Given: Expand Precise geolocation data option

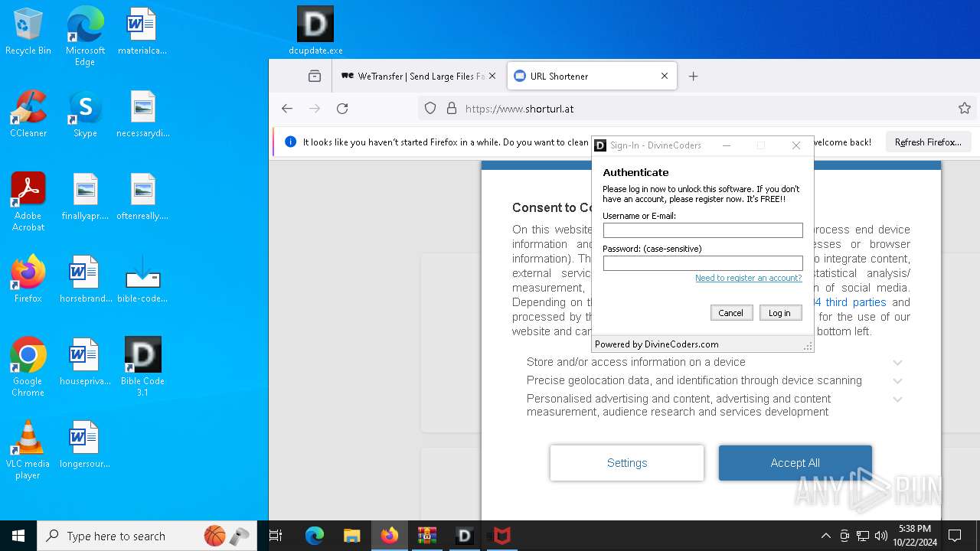Looking at the screenshot, I should point(897,380).
